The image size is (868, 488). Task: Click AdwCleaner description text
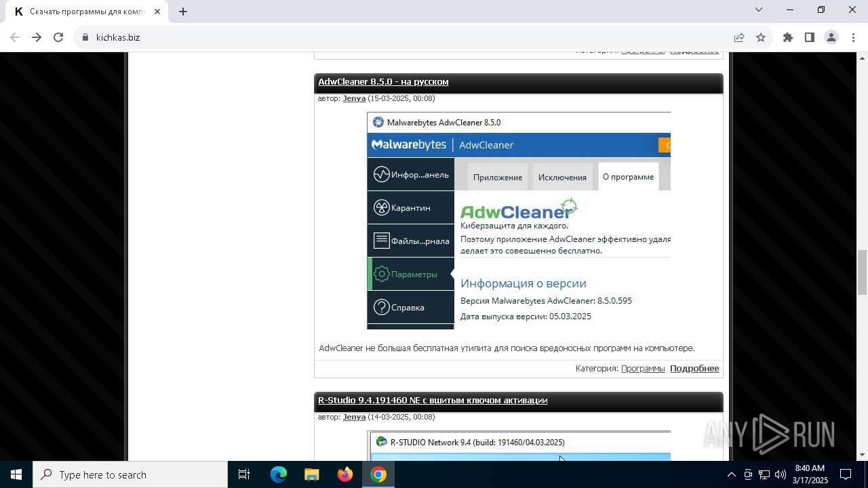point(507,348)
